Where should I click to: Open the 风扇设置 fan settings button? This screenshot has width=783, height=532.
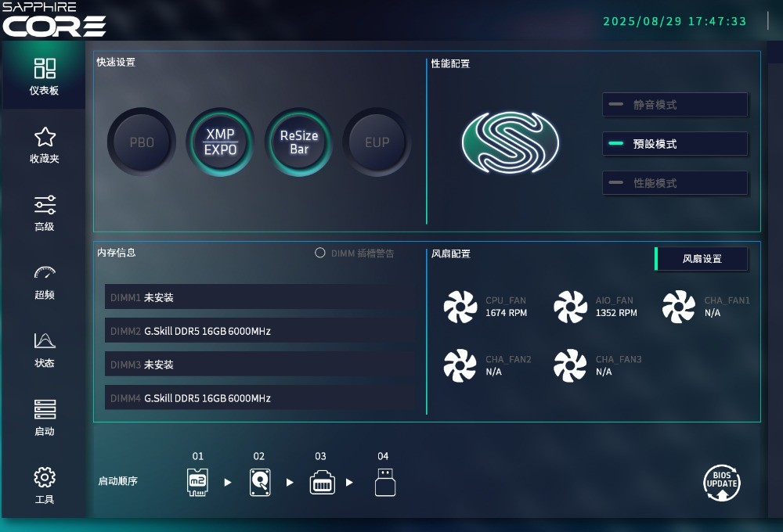[x=701, y=258]
